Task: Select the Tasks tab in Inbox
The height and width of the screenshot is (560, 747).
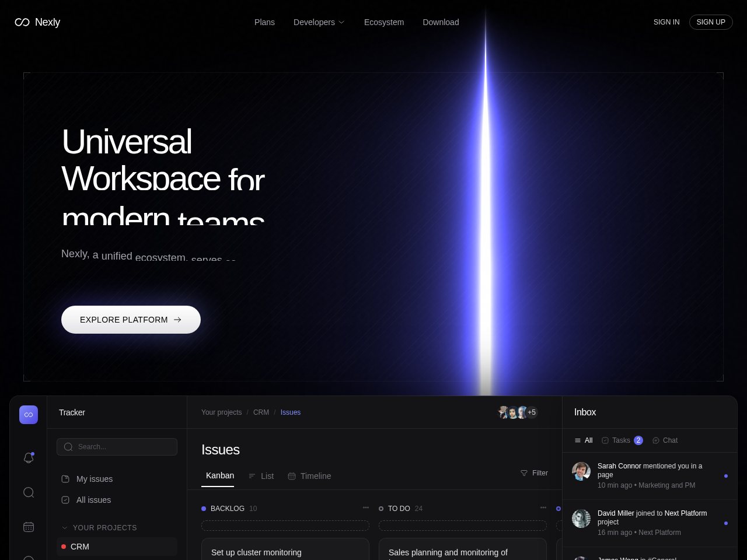Action: pyautogui.click(x=622, y=440)
